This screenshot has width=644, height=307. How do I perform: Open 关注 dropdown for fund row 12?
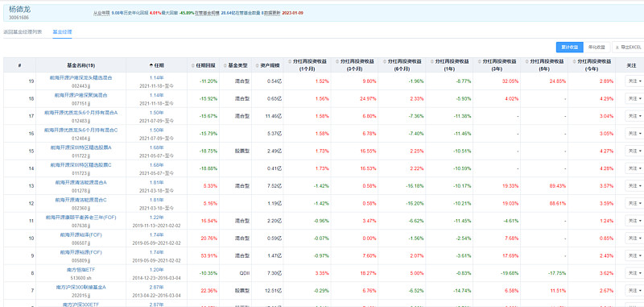coord(634,203)
